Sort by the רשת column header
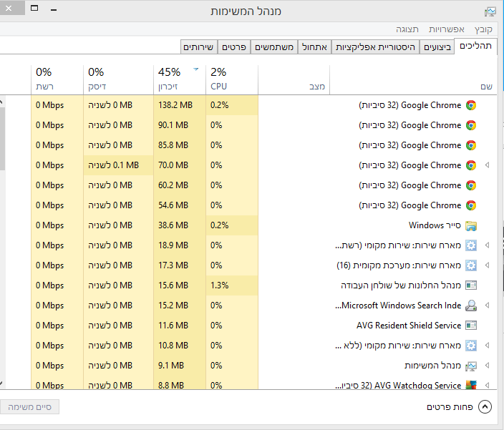Screen dimensions: 504x430 (x=57, y=79)
